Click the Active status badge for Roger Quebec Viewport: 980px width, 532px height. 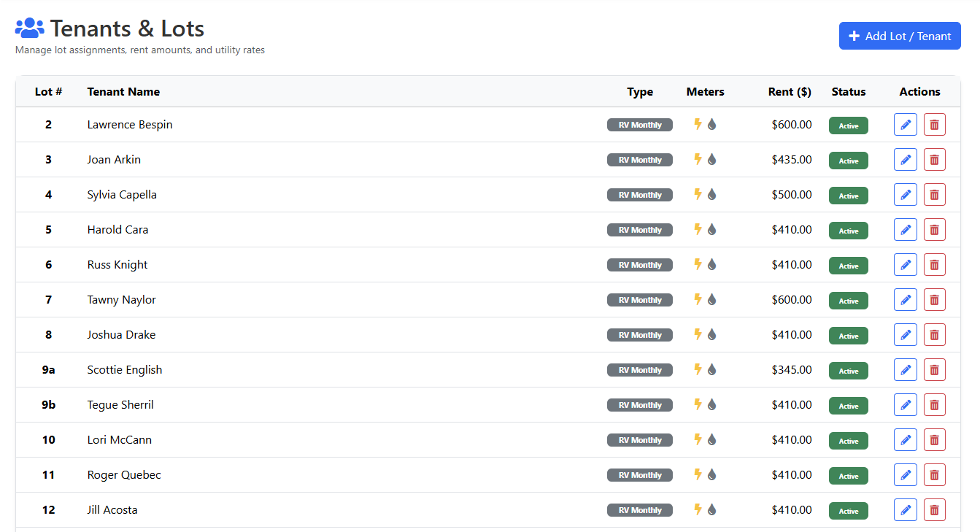coord(849,476)
